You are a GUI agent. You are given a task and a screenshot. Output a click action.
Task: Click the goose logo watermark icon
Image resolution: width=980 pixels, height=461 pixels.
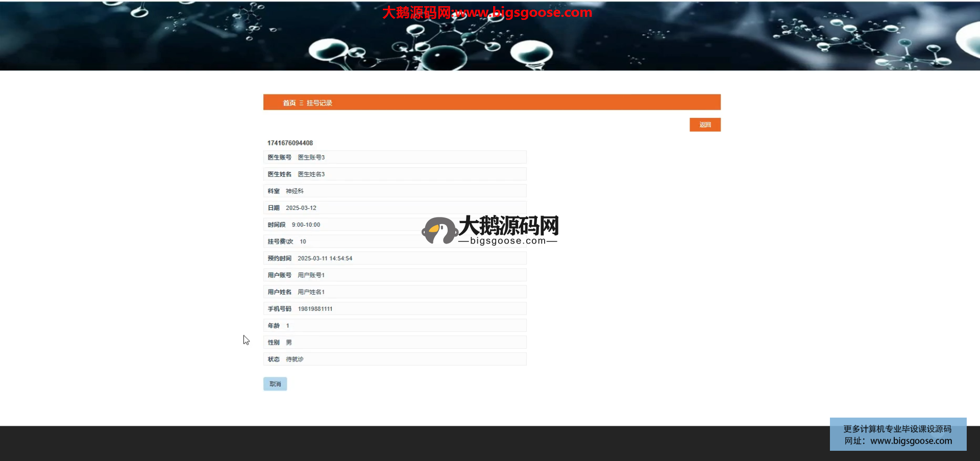pyautogui.click(x=438, y=231)
